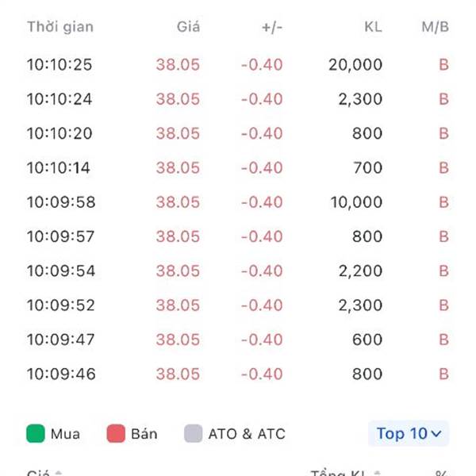Viewport: 476px width, 476px height.
Task: Click the Top 10 chevron arrow
Action: (x=436, y=434)
